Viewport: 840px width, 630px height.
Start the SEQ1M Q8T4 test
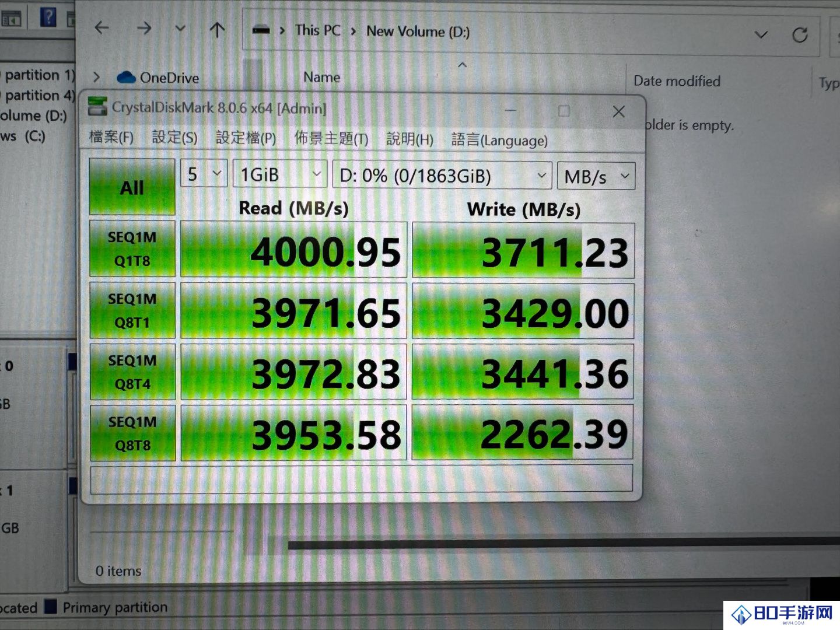[132, 372]
